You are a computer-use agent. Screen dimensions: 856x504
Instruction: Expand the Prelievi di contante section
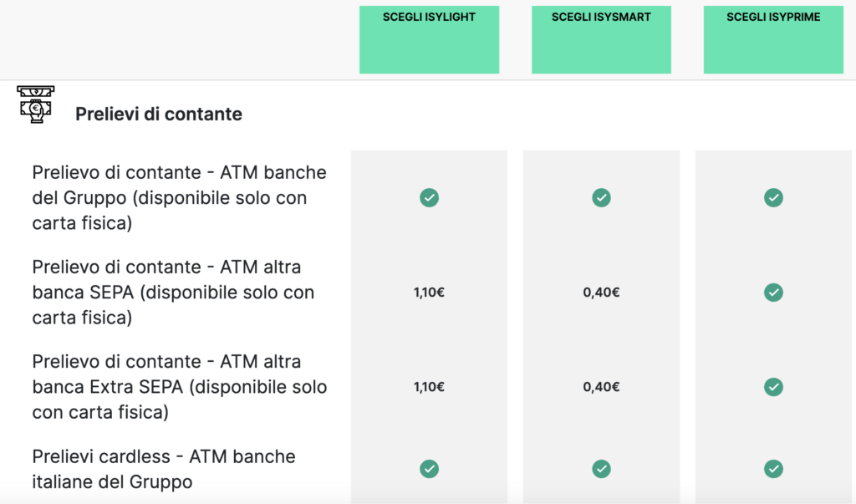(x=159, y=114)
